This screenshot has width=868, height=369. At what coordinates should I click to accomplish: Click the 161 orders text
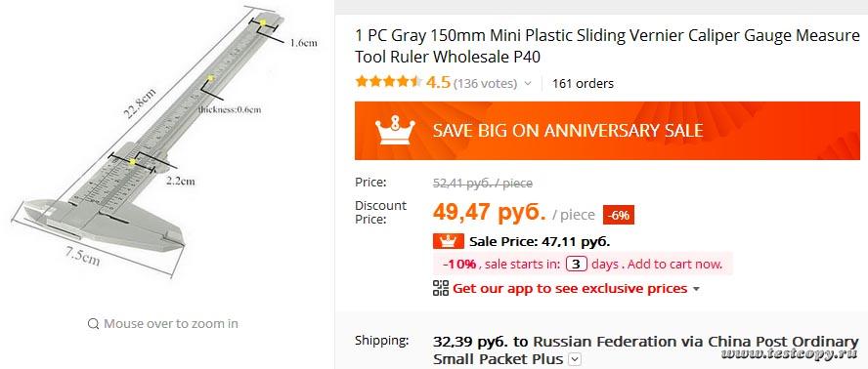(583, 84)
